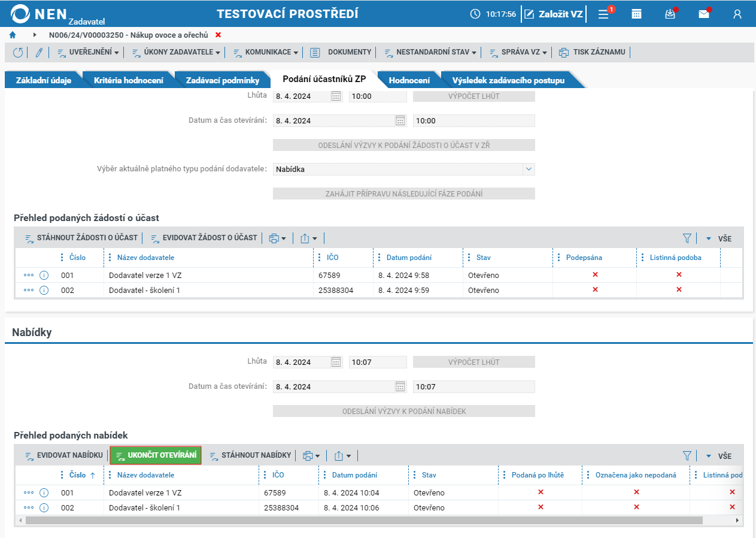Image resolution: width=756 pixels, height=538 pixels.
Task: Click TISK ZÁZNAMU in the toolbar
Action: pos(592,52)
